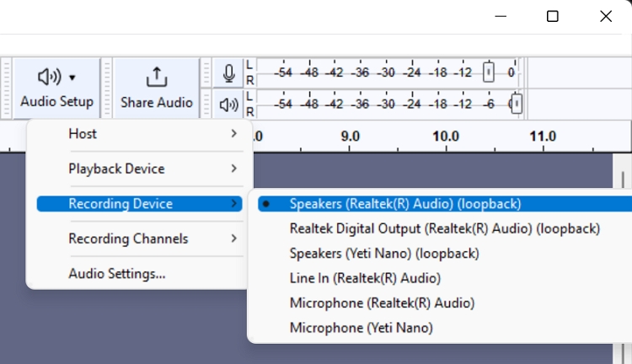
Task: Pick Line In (Realtek(R) Audio) input
Action: 365,277
